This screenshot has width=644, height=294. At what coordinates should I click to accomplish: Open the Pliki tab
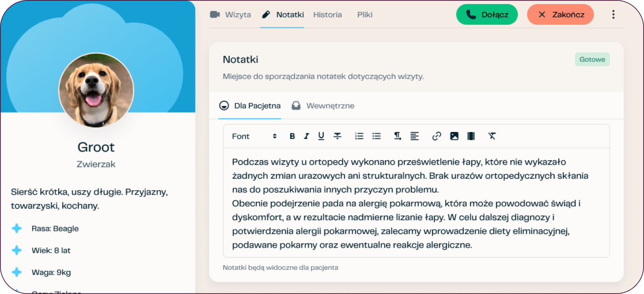pos(365,15)
